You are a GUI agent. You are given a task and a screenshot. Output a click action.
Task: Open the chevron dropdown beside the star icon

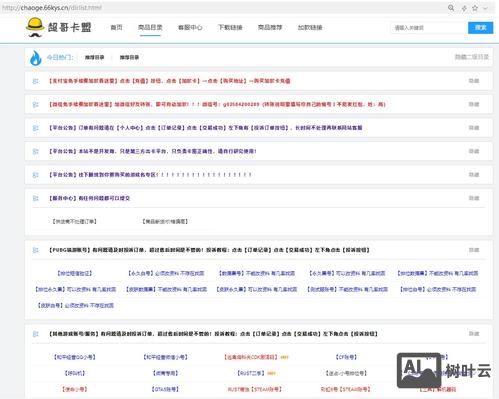point(485,8)
